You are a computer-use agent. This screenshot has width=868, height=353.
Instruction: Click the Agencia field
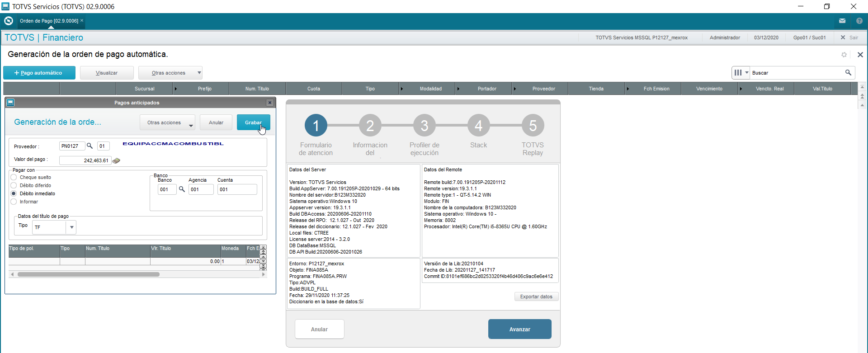[201, 189]
